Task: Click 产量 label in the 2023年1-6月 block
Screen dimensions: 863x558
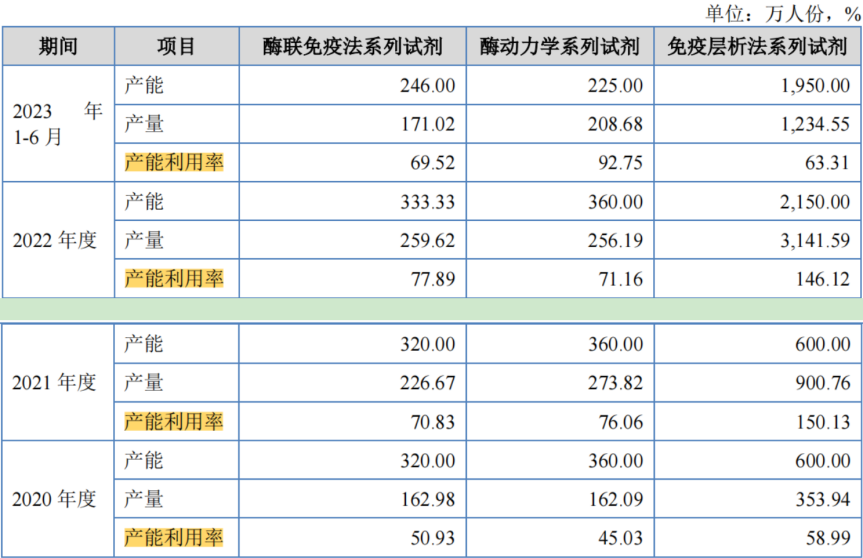Action: point(144,124)
